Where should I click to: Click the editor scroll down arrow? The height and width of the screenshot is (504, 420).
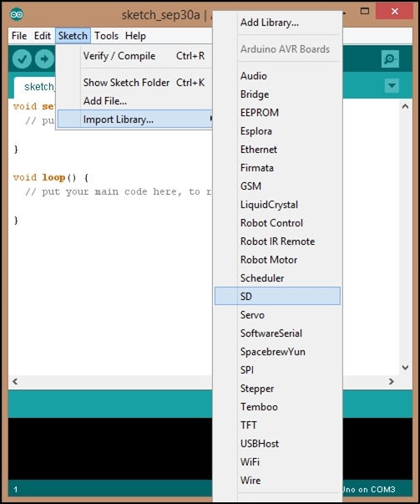coord(405,367)
